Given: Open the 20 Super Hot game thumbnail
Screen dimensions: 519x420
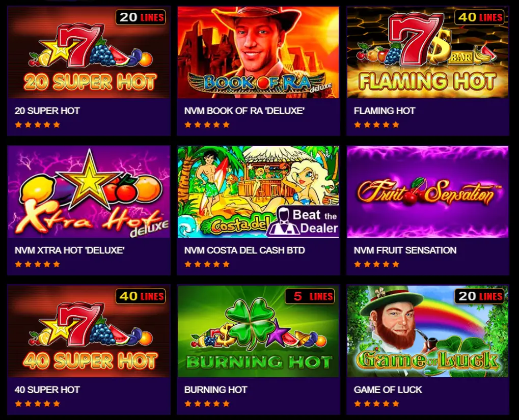Looking at the screenshot, I should (x=89, y=52).
